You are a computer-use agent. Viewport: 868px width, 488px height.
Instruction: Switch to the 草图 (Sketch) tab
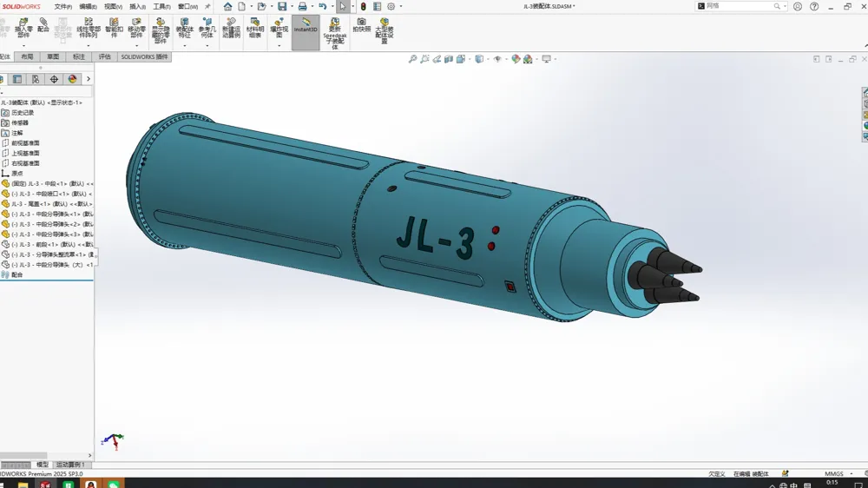click(53, 56)
